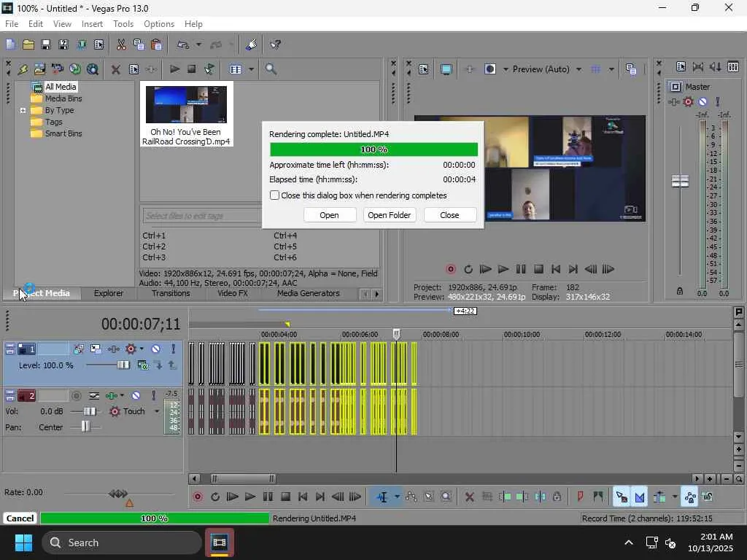747x560 pixels.
Task: Open Video Preview external monitor icon
Action: tap(446, 69)
